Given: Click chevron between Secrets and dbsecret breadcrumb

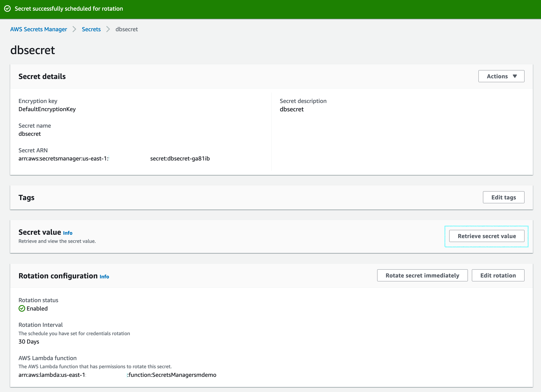Looking at the screenshot, I should click(x=108, y=29).
